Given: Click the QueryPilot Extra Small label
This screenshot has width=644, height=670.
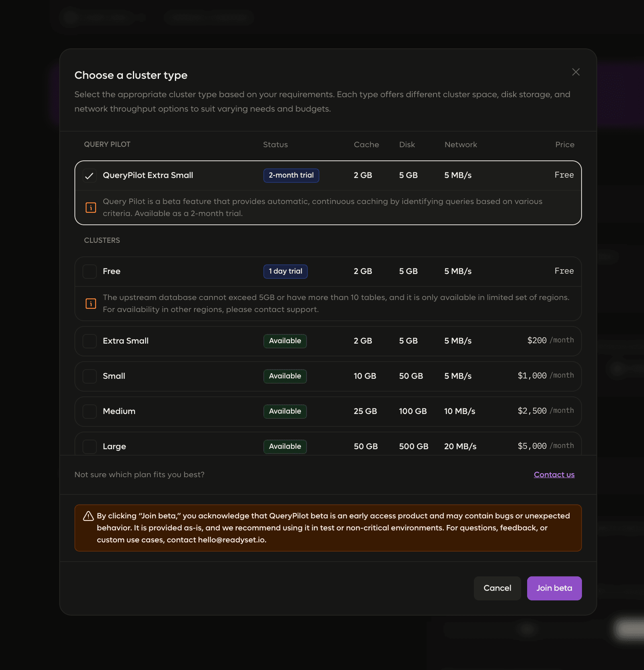Looking at the screenshot, I should point(148,175).
